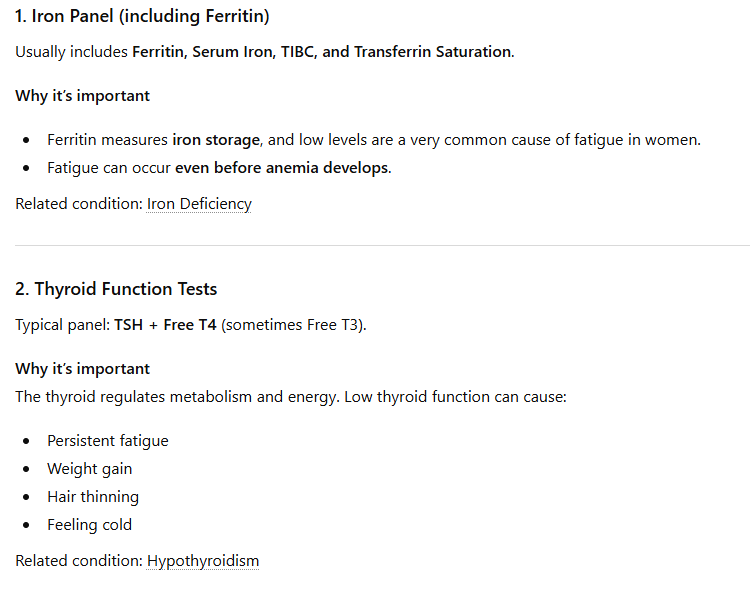Click the bold words iron storage
This screenshot has width=750, height=592.
tap(214, 140)
